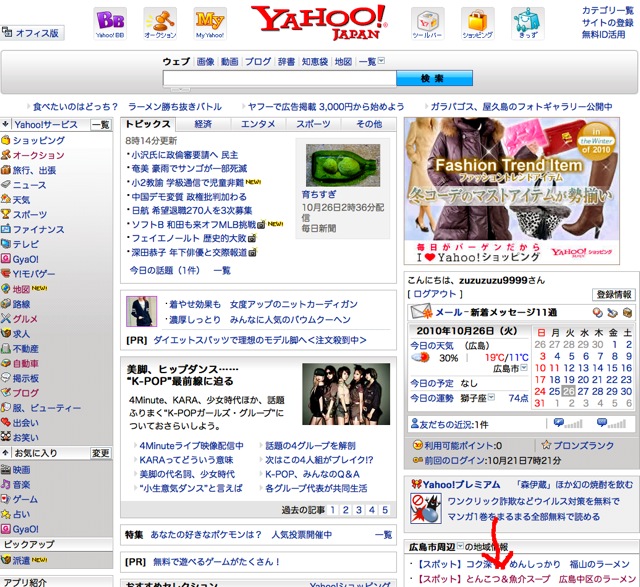This screenshot has width=640, height=587.
Task: Switch to the その他 topics tab
Action: tap(369, 124)
